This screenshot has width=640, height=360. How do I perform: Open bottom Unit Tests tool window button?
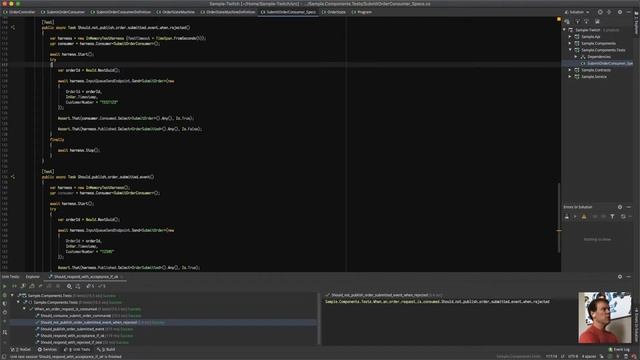[78, 349]
